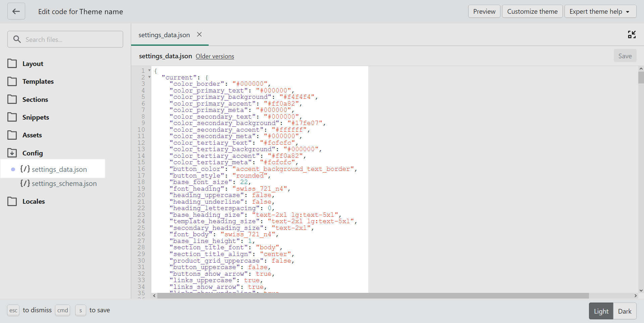Viewport: 644px width, 323px height.
Task: Click the vertical scrollbar thumb
Action: click(641, 77)
